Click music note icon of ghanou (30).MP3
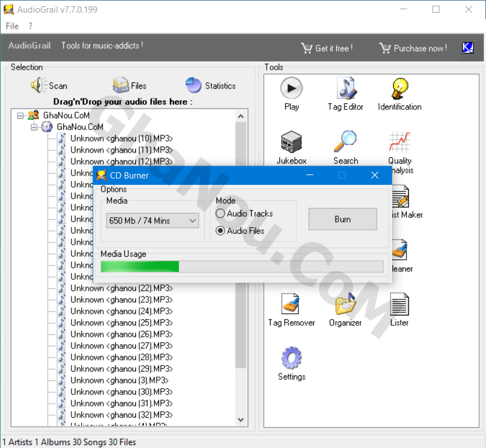486x448 pixels. tap(62, 392)
